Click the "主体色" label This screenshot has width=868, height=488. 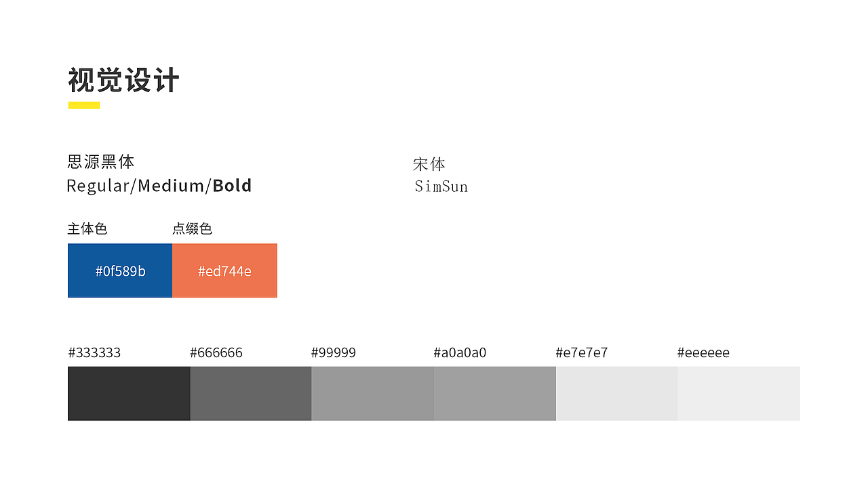pyautogui.click(x=87, y=229)
